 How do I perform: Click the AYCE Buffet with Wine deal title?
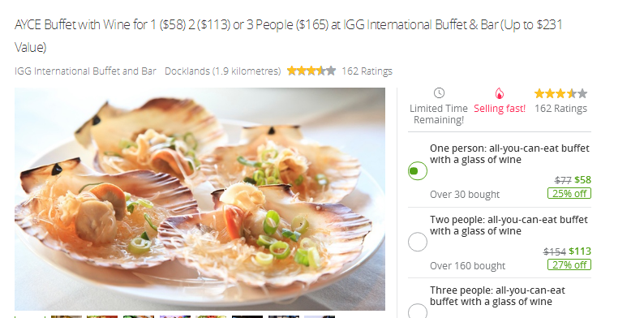[288, 36]
